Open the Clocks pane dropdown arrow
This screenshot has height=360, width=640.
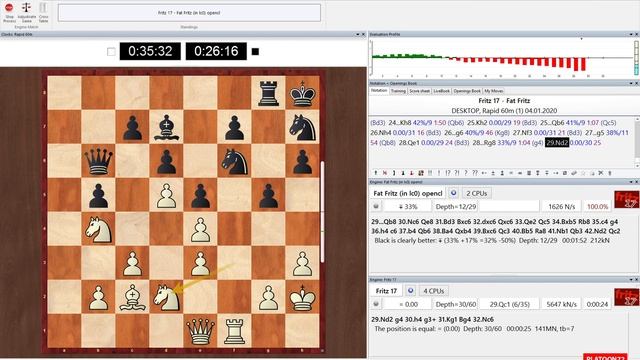pos(358,35)
